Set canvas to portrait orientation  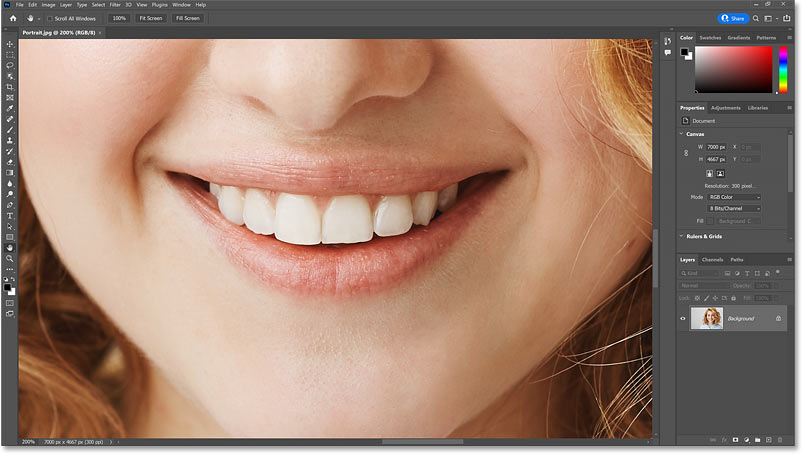709,174
